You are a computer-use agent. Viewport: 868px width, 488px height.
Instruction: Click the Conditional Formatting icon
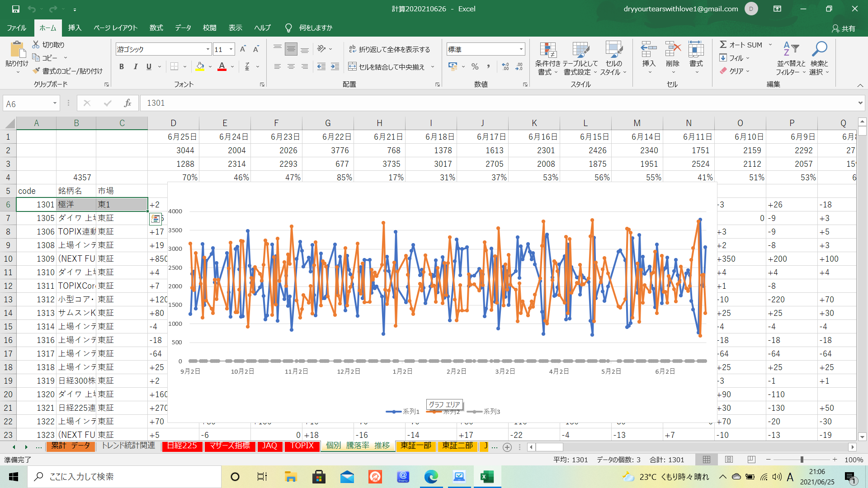pos(547,50)
